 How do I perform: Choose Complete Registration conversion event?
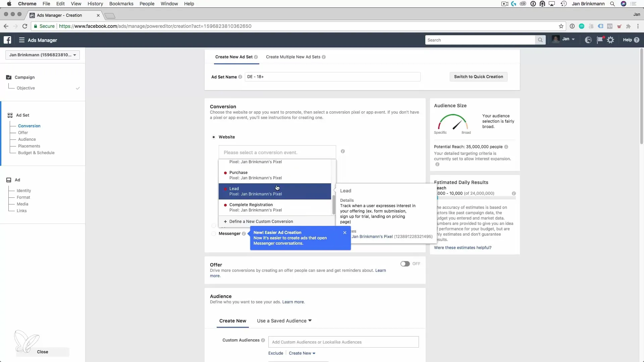pyautogui.click(x=275, y=207)
